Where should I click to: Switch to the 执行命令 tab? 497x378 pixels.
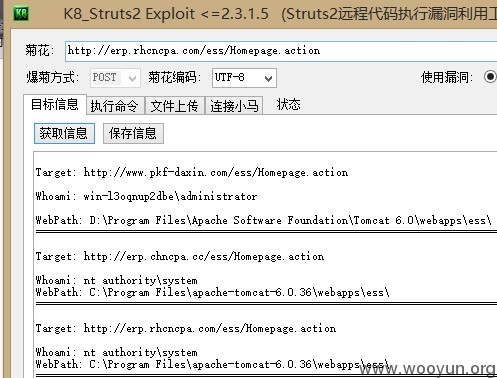tap(114, 106)
